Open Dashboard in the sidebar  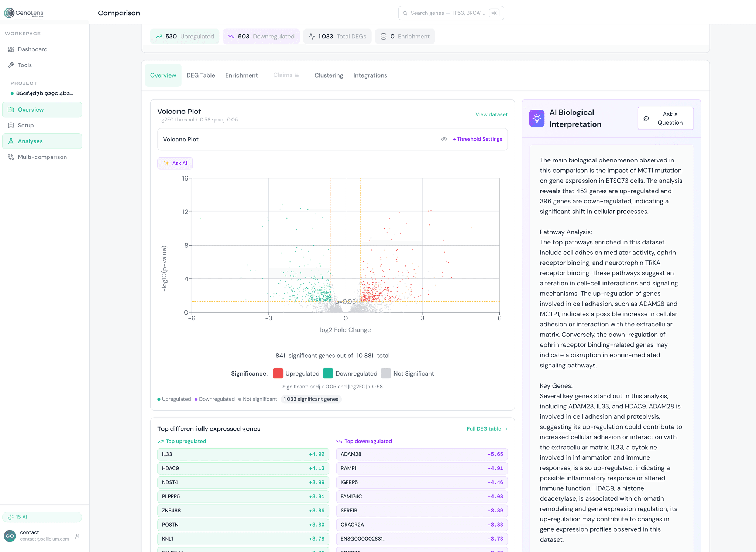click(x=42, y=49)
